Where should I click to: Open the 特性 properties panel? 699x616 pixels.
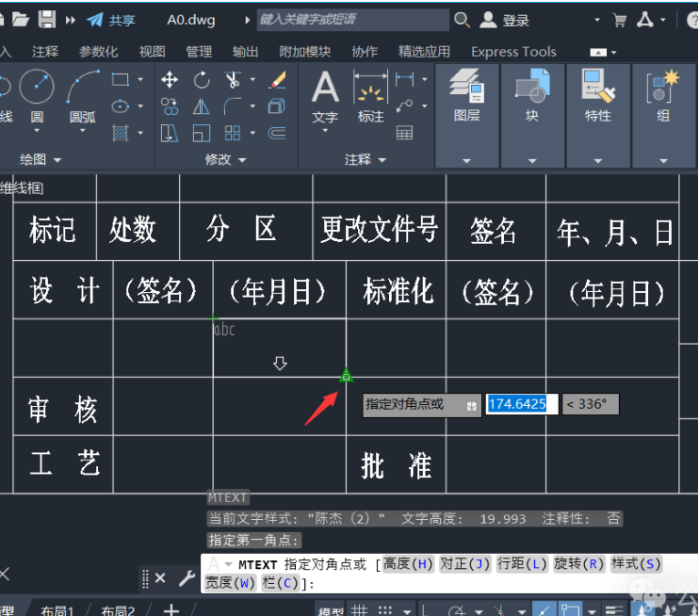(598, 115)
